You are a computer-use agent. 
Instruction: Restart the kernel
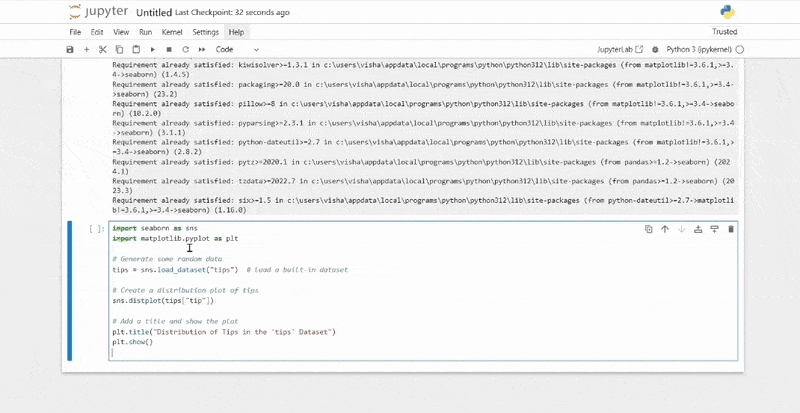pos(185,49)
